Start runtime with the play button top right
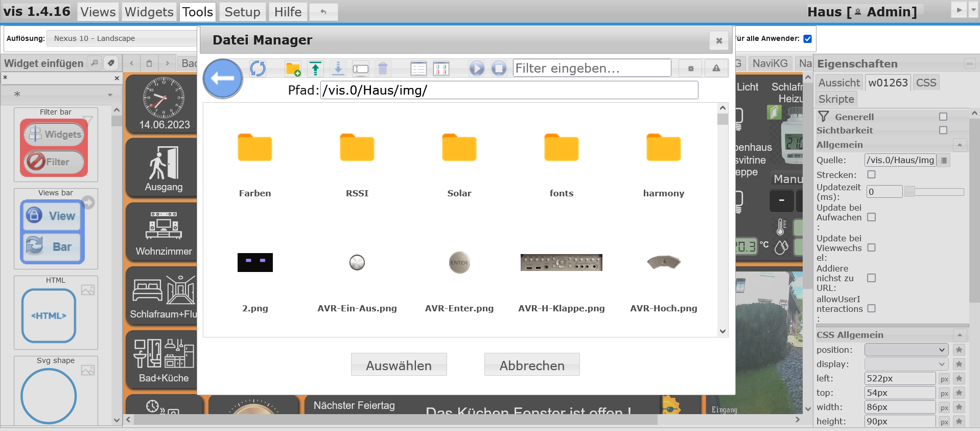The image size is (980, 431). coord(959,10)
